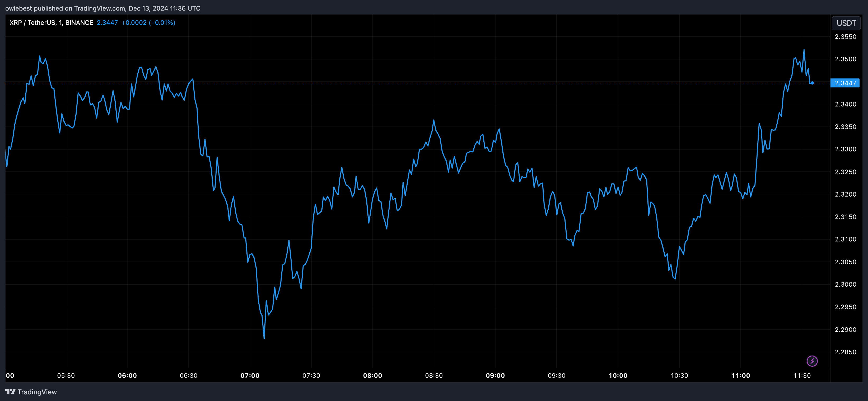Click the TradingView text link

tap(37, 392)
